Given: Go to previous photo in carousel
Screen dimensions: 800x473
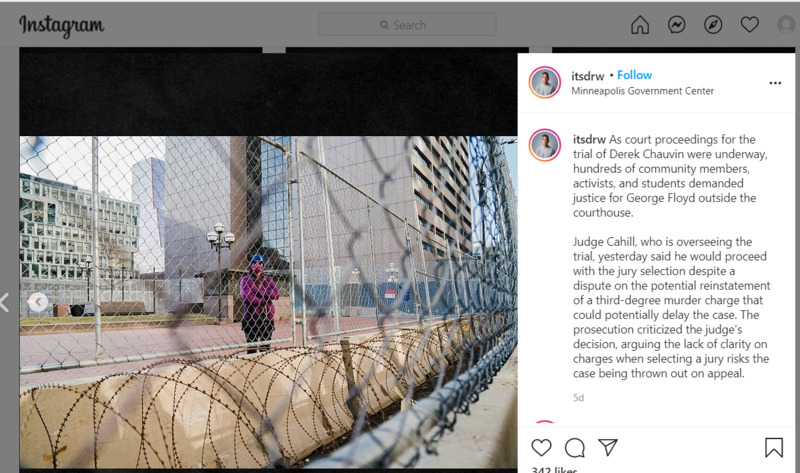Looking at the screenshot, I should pyautogui.click(x=38, y=302).
